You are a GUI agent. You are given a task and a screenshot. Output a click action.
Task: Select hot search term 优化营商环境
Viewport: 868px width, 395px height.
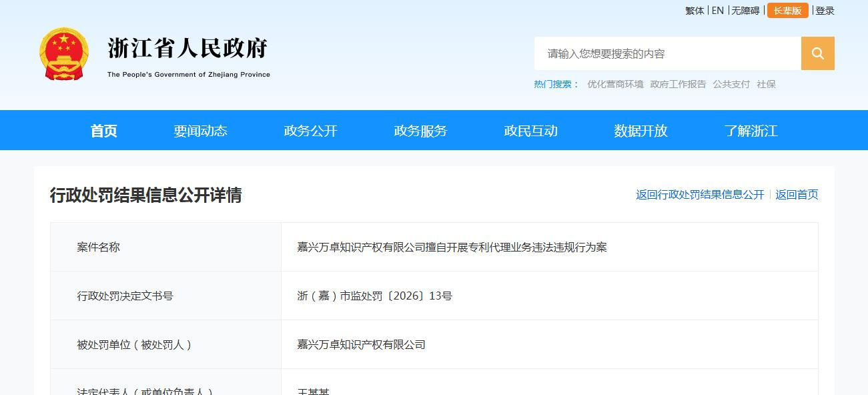(x=615, y=84)
